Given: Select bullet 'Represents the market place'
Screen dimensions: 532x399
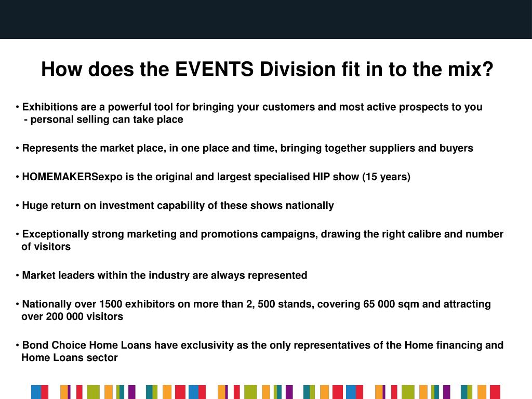Looking at the screenshot, I should [244, 148].
